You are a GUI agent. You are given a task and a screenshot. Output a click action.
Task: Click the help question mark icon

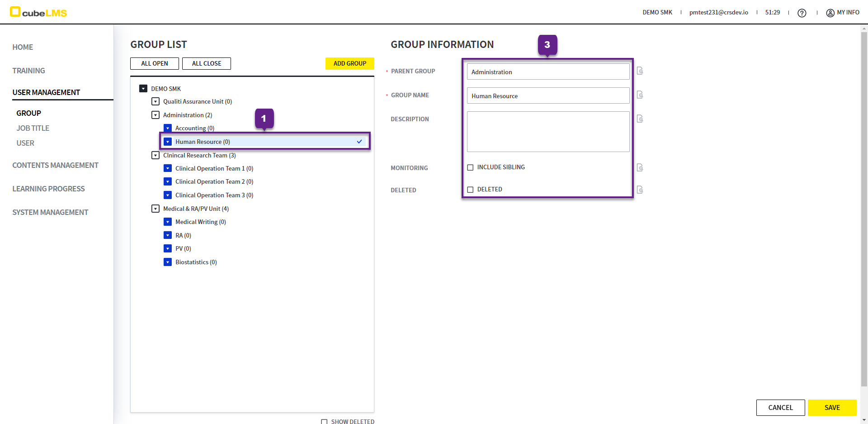tap(802, 13)
